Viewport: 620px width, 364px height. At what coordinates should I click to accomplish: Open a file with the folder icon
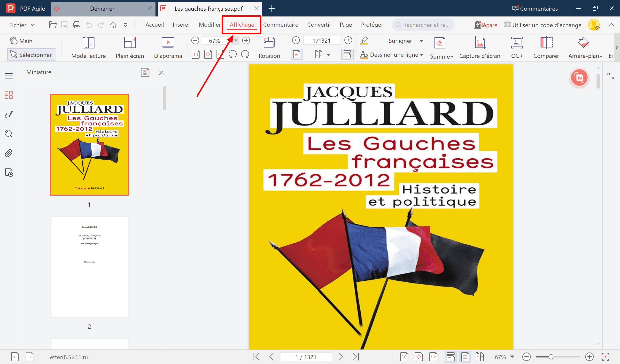[53, 25]
